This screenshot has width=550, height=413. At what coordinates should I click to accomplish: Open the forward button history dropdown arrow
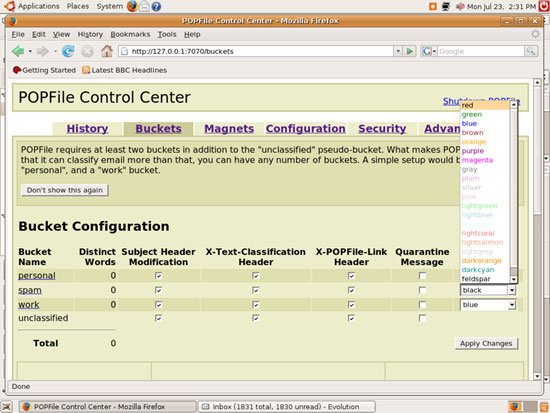tap(55, 51)
